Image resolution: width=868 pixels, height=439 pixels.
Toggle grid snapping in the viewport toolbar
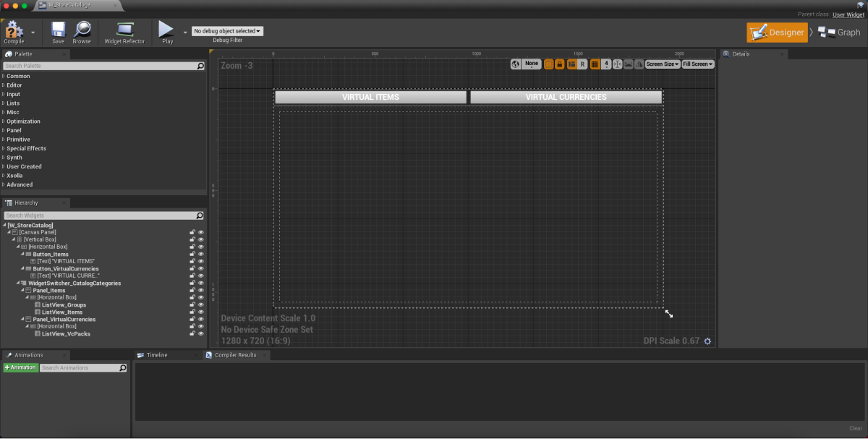(595, 64)
